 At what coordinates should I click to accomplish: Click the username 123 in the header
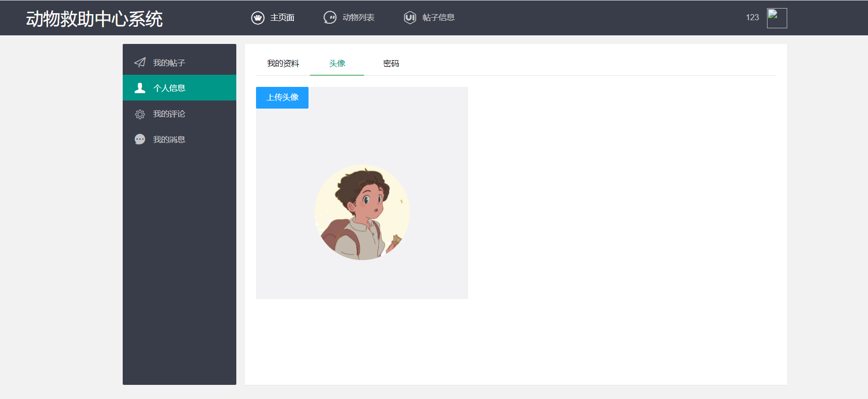click(752, 18)
